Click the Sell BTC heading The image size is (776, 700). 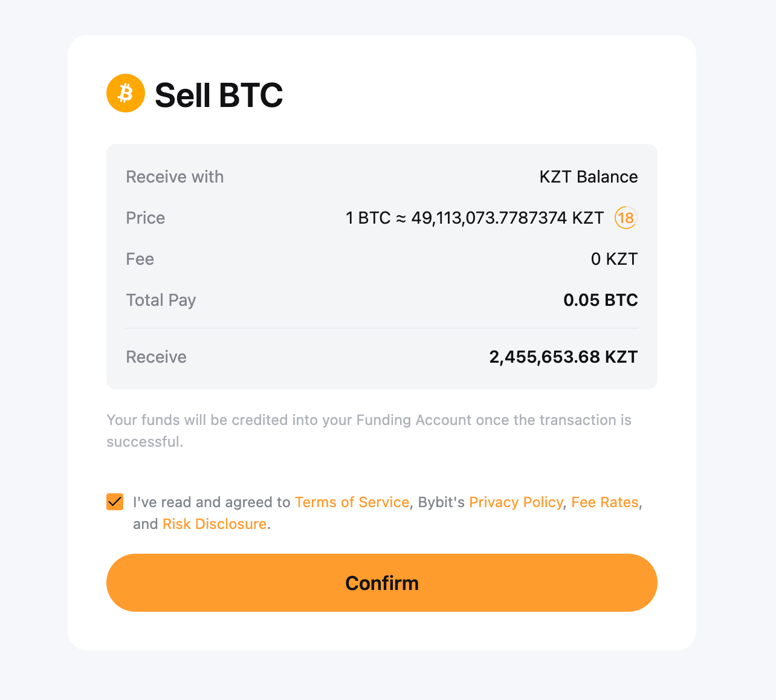click(x=219, y=95)
